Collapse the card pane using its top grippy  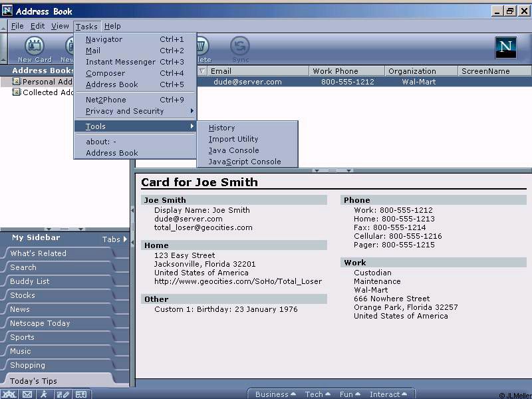332,170
